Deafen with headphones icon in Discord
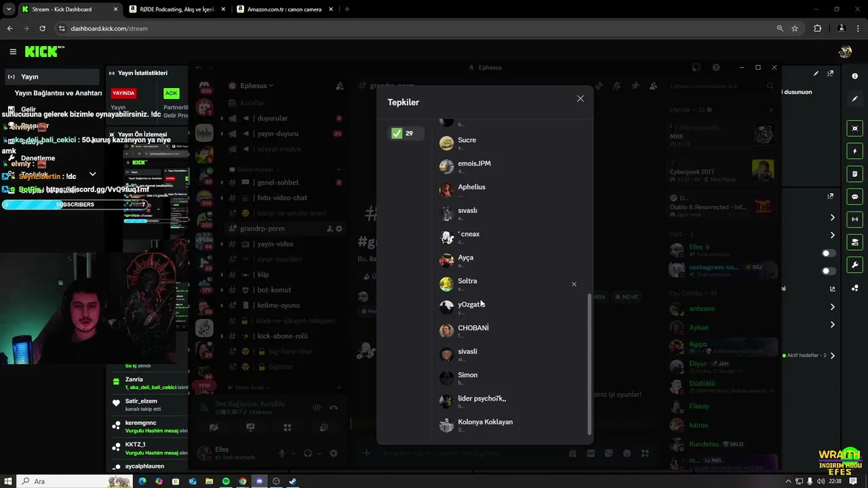The width and height of the screenshot is (868, 488). point(308,453)
